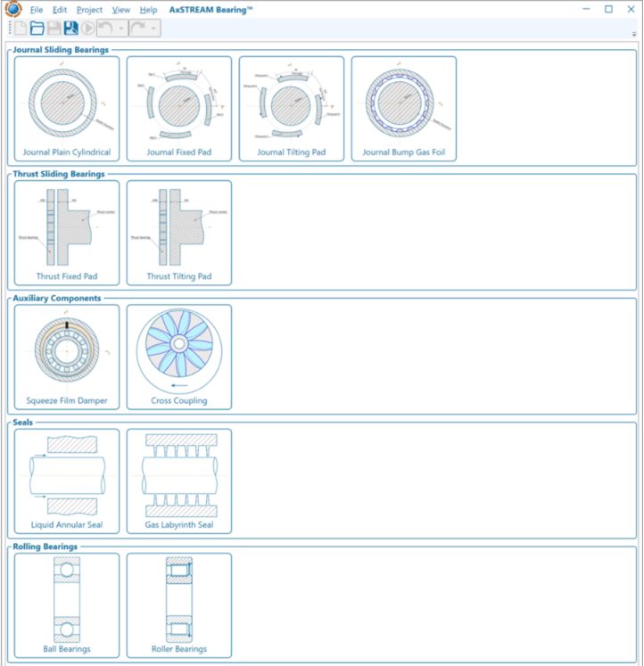Open the Help menu
644x666 pixels.
pos(148,10)
